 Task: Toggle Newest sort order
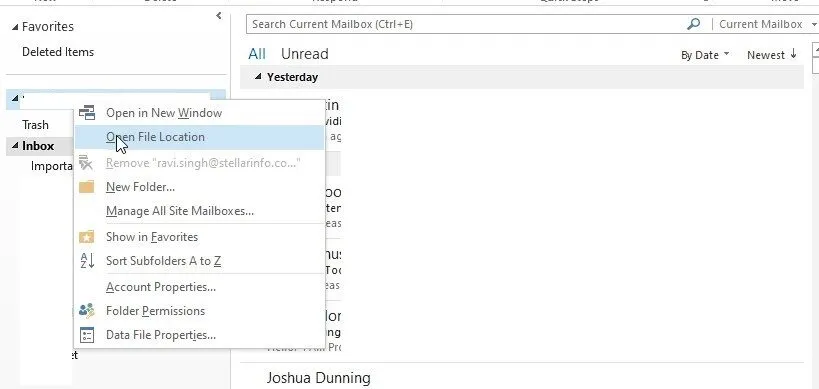[771, 54]
